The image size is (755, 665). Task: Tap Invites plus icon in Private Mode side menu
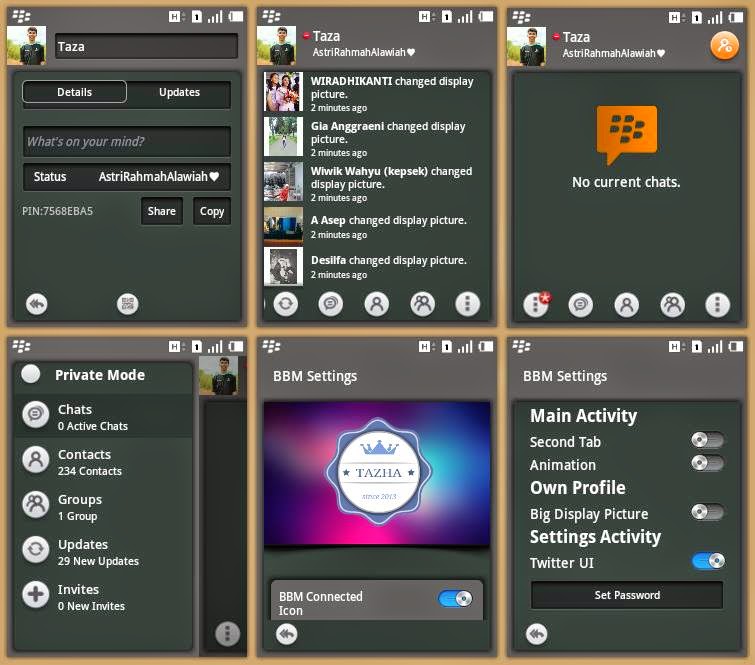[36, 595]
